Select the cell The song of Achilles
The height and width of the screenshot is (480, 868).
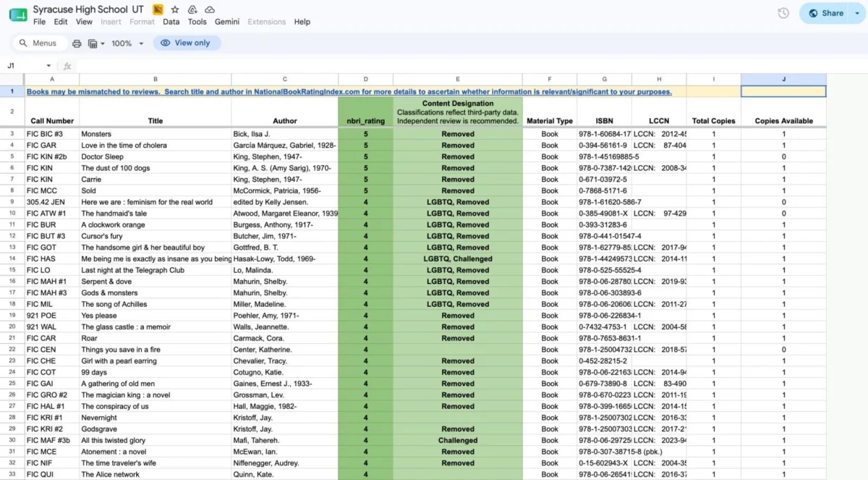point(156,304)
